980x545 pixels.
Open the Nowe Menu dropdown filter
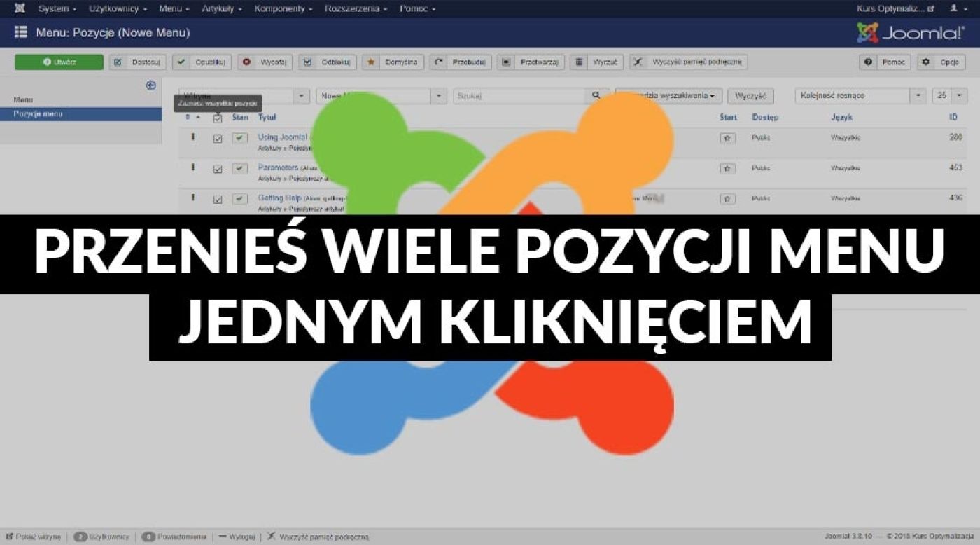coord(381,96)
